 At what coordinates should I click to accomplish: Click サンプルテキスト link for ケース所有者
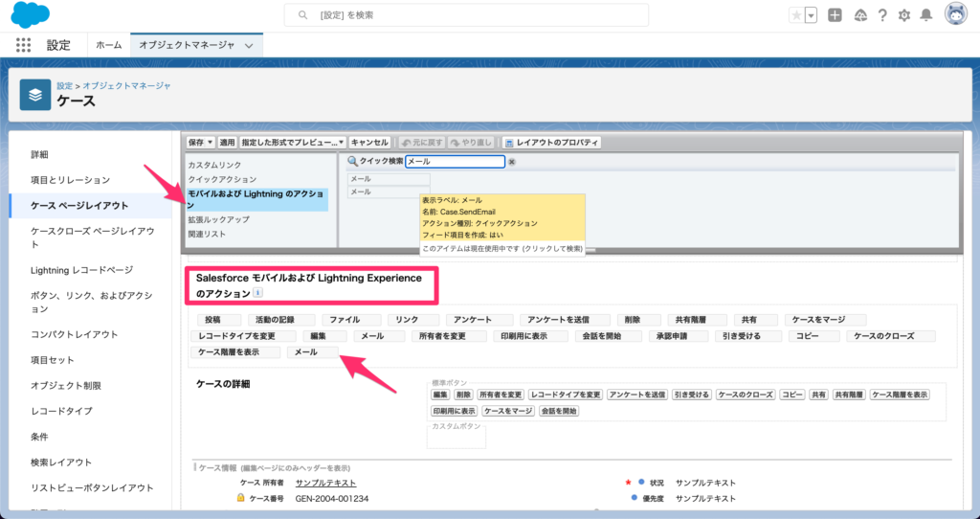click(325, 483)
